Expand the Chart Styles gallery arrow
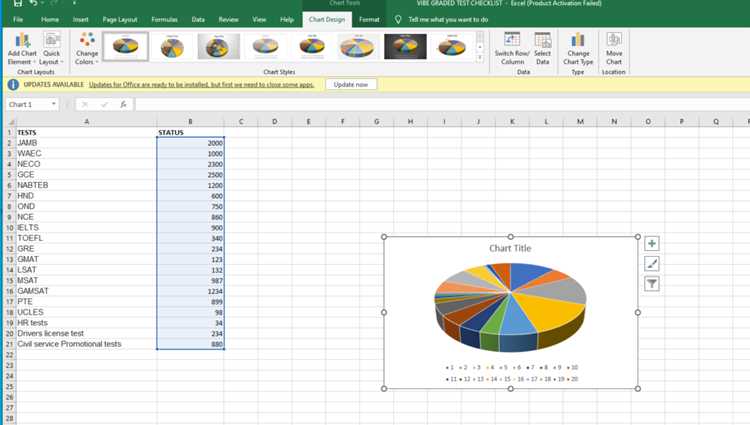Viewport: 750px width, 425px height. pos(480,57)
